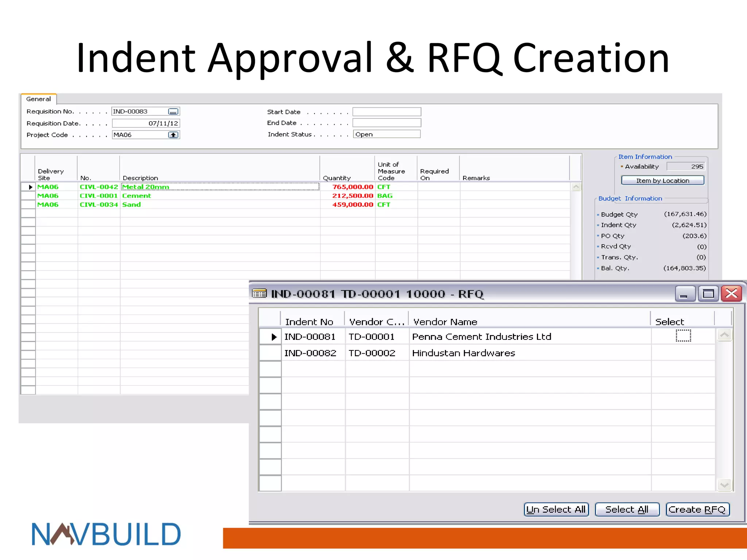Screen dimensions: 747x560
Task: Click the Budget Qty value
Action: [685, 214]
